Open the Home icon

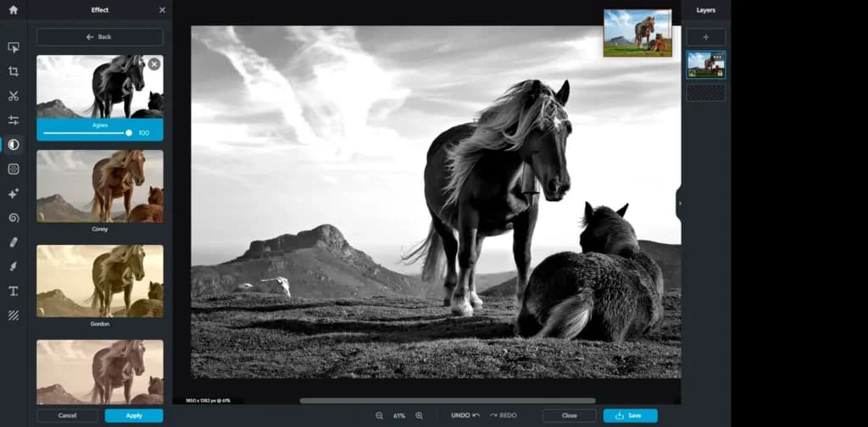pos(14,10)
